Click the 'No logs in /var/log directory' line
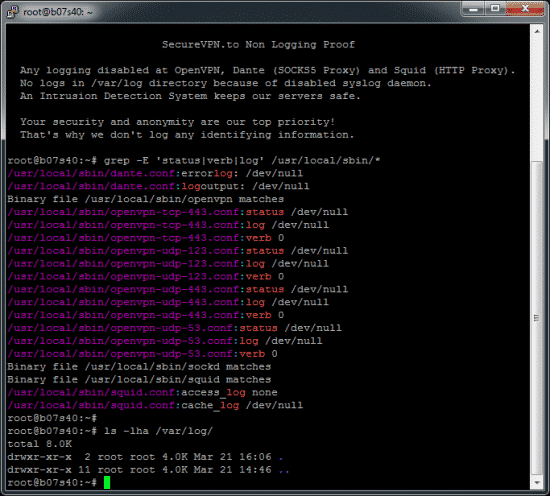This screenshot has height=496, width=550. [x=225, y=83]
